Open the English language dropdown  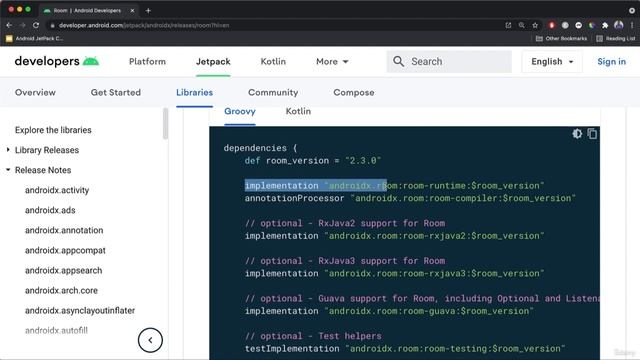pos(552,62)
